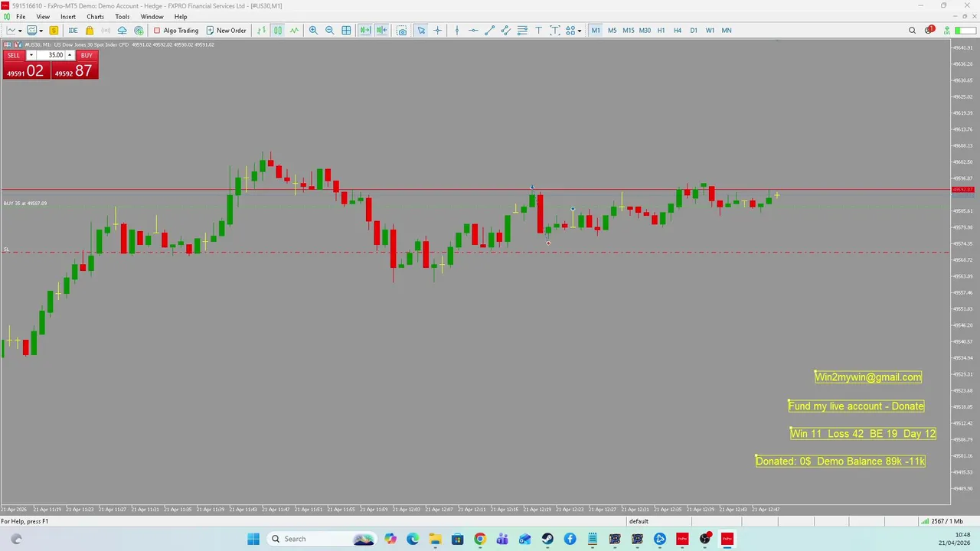
Task: Increase the trade volume with the up arrow
Action: point(70,55)
